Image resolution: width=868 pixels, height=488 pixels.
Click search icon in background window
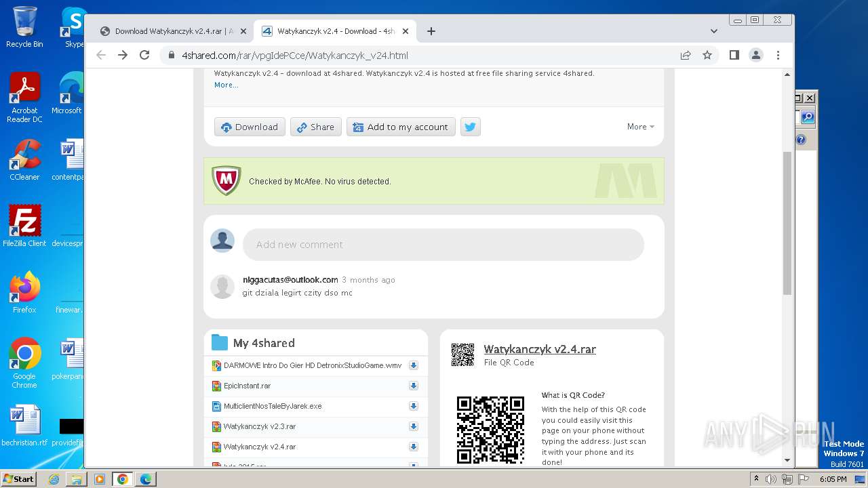[808, 117]
